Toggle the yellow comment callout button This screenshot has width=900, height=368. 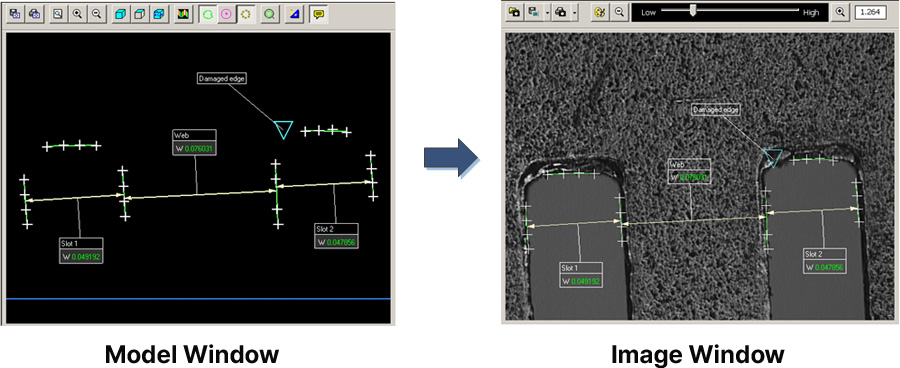point(319,15)
